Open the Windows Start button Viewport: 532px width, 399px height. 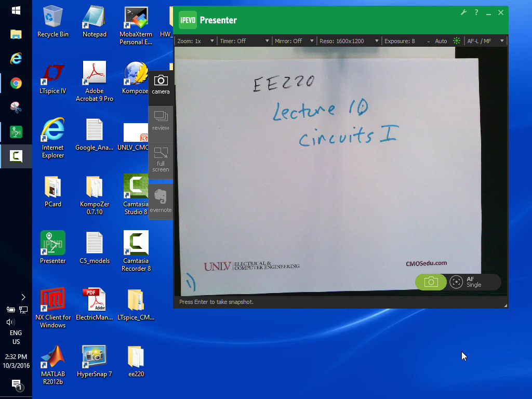coord(16,10)
